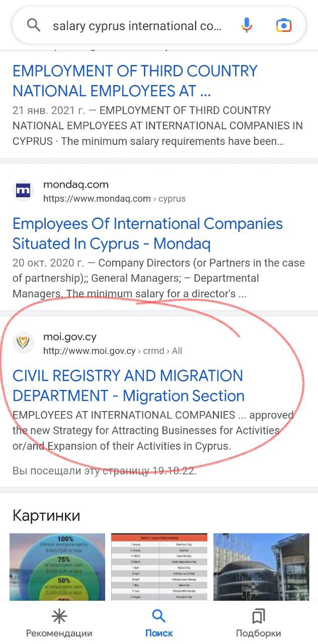Image resolution: width=318 pixels, height=644 pixels.
Task: Tap the search magnifier icon in search bar
Action: tap(34, 25)
